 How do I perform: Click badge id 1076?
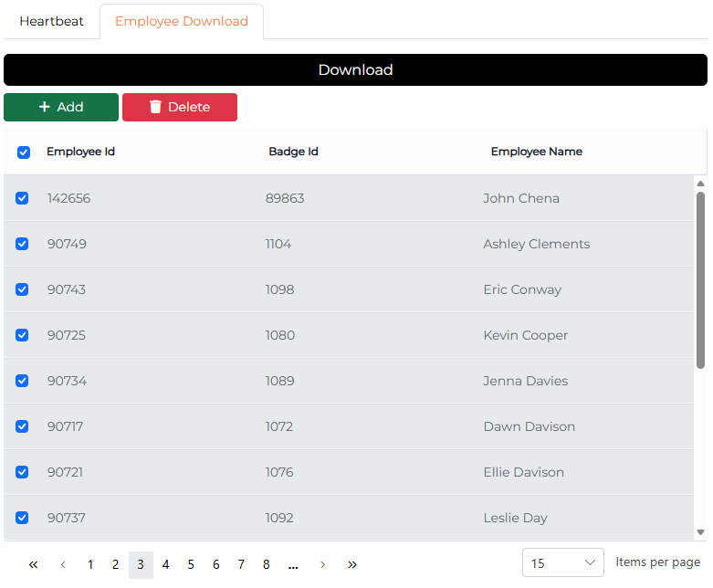tap(279, 472)
